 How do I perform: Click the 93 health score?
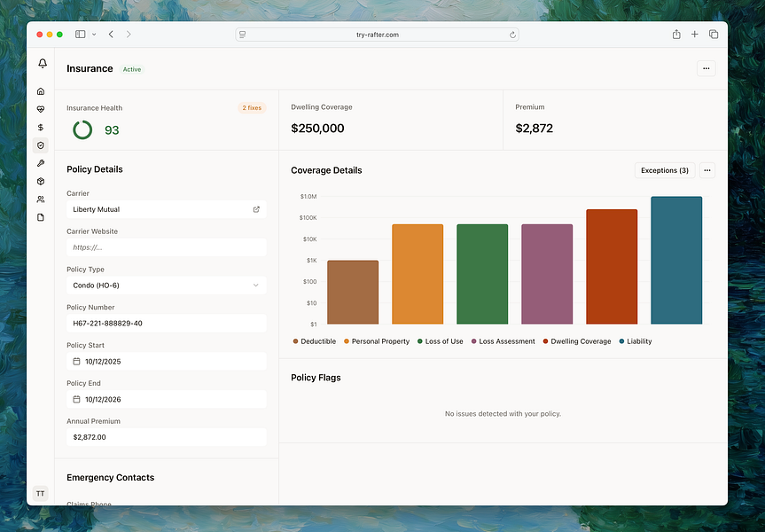click(x=112, y=130)
